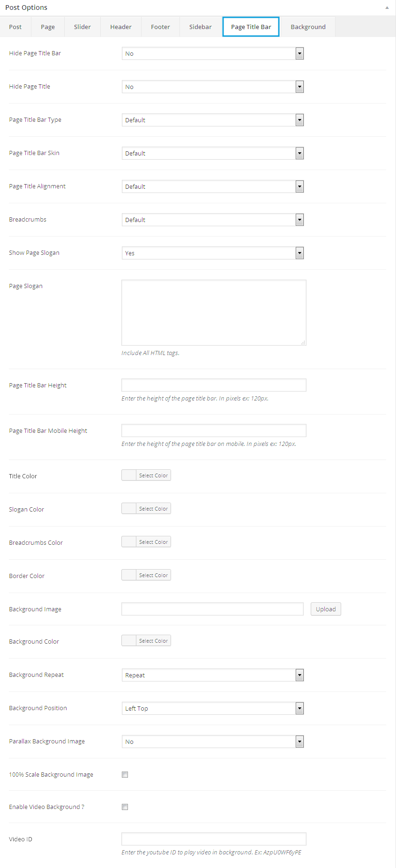Image resolution: width=396 pixels, height=868 pixels.
Task: Switch to the Slider tab
Action: coord(82,27)
